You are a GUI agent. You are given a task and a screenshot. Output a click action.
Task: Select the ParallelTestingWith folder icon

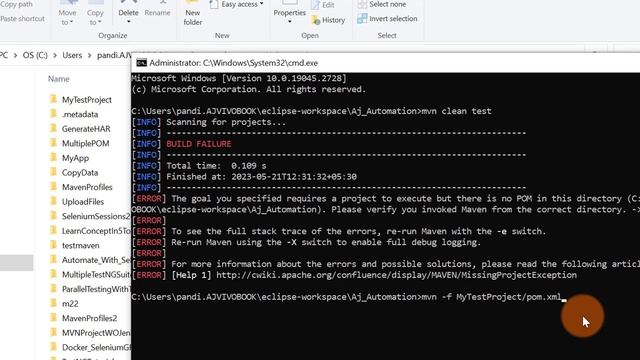pyautogui.click(x=53, y=289)
